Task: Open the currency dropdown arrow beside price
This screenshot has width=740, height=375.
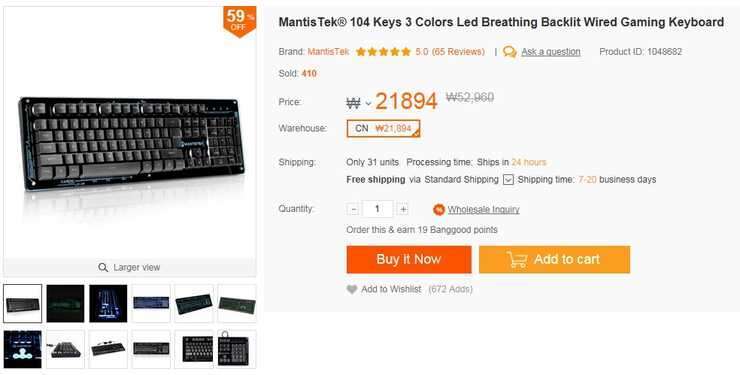Action: [x=369, y=104]
